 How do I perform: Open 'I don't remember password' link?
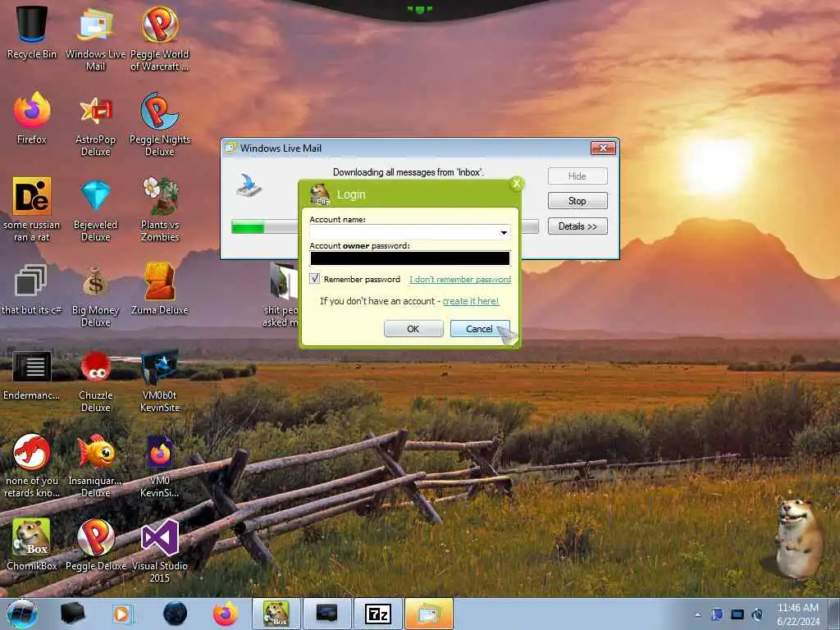tap(460, 279)
